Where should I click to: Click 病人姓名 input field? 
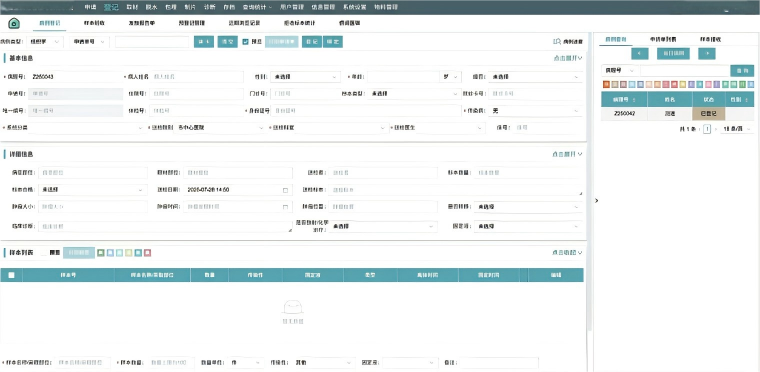click(x=196, y=77)
